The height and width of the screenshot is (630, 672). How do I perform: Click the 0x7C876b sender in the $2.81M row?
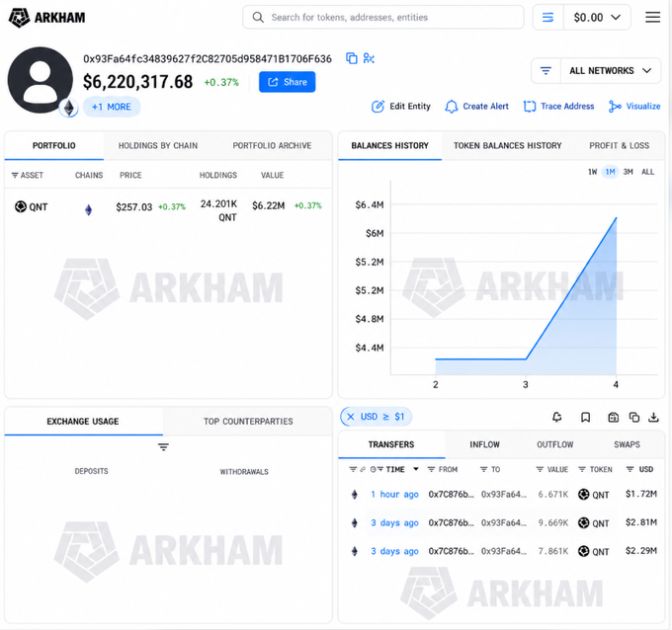(x=451, y=523)
